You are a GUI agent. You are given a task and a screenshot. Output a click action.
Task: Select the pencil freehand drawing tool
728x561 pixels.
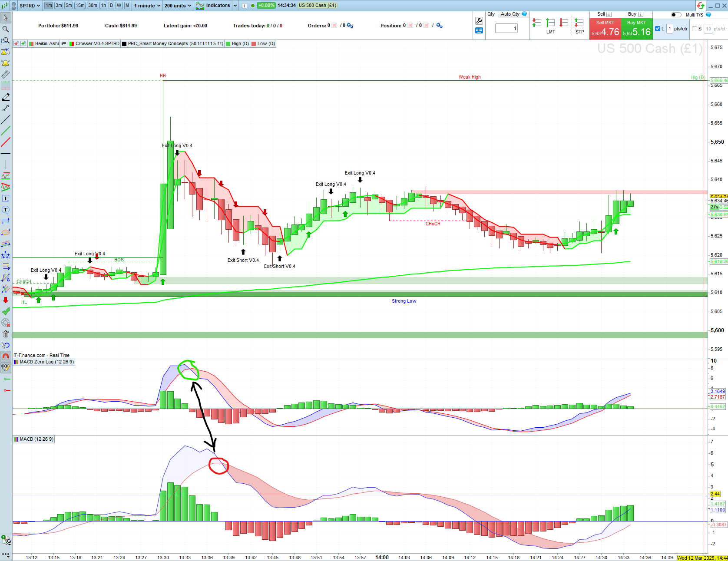click(6, 97)
